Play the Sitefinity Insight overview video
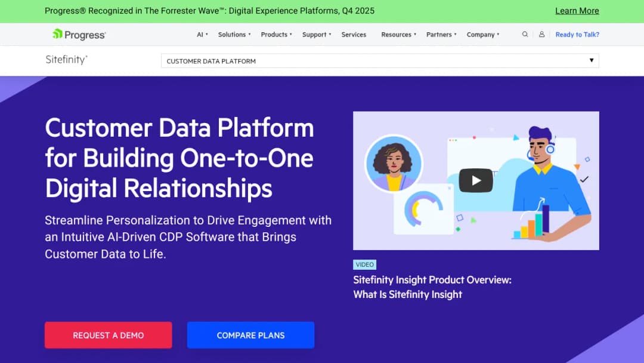This screenshot has width=644, height=363. [x=476, y=180]
